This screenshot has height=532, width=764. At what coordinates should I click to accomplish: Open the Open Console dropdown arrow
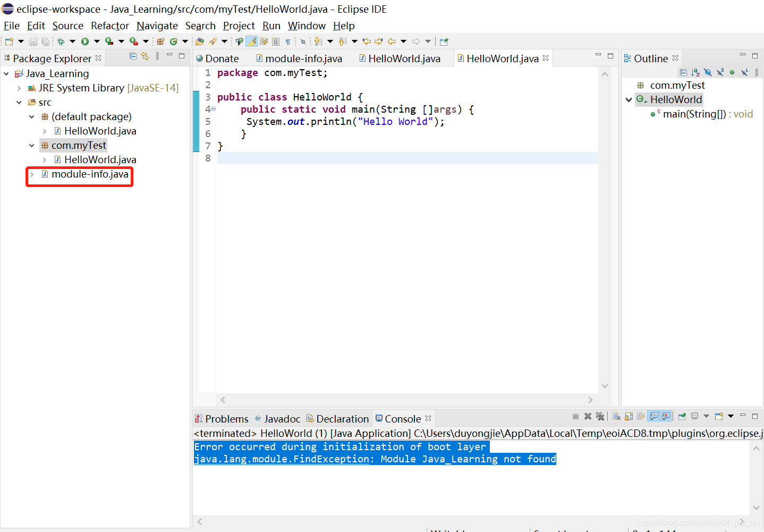tap(731, 416)
